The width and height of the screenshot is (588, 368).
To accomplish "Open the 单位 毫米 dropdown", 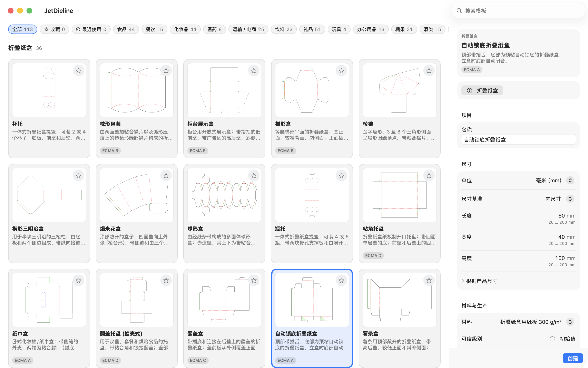I will pyautogui.click(x=570, y=180).
